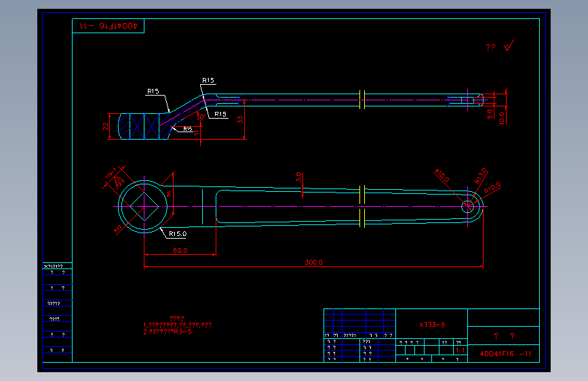Select the KT33-8 material text in title block

[x=433, y=325]
